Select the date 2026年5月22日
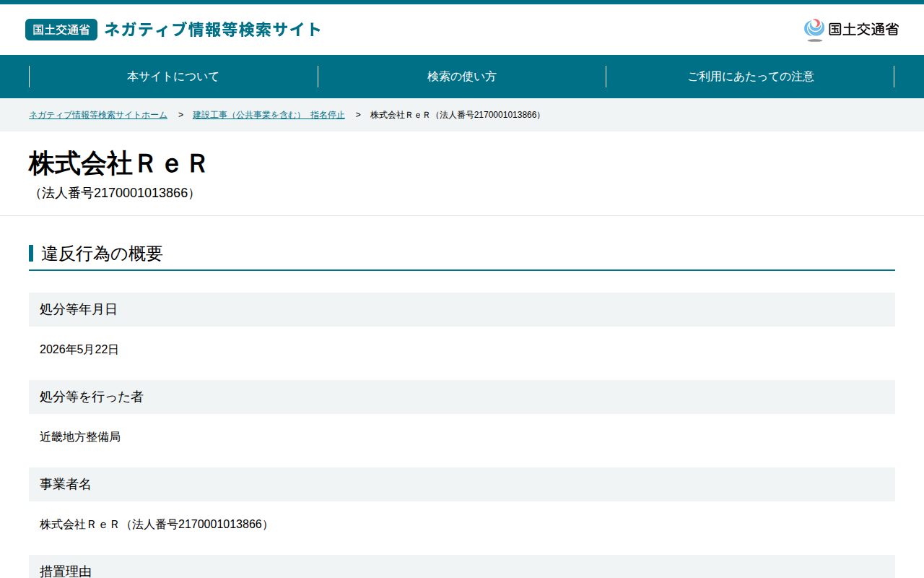Screen dimensions: 924x578 click(x=79, y=350)
